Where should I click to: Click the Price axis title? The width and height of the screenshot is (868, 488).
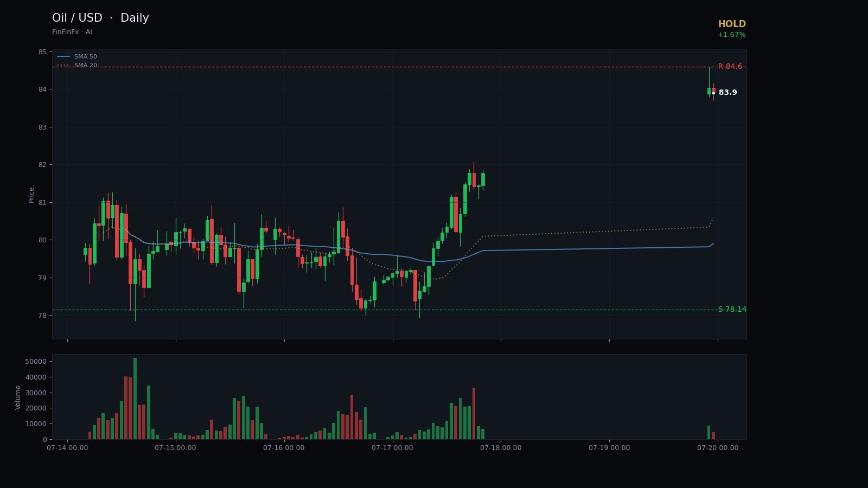(x=31, y=195)
